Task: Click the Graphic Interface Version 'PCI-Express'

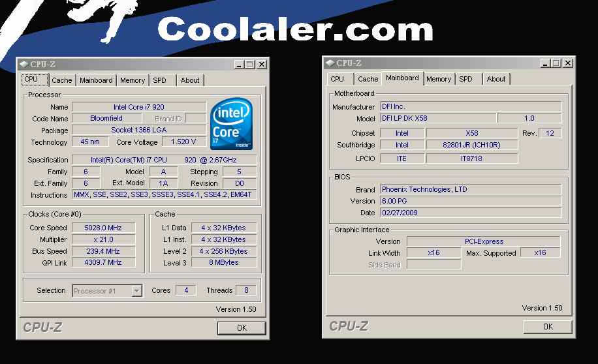Action: pyautogui.click(x=484, y=241)
